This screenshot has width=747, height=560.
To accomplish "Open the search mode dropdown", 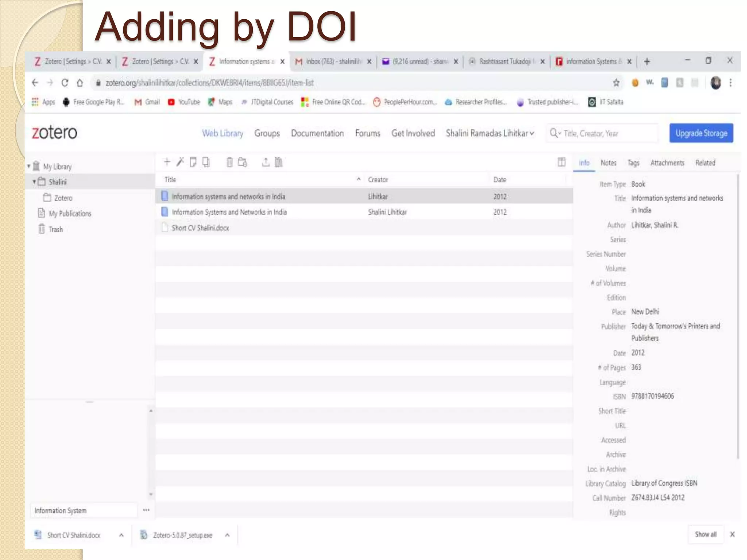I will 555,133.
